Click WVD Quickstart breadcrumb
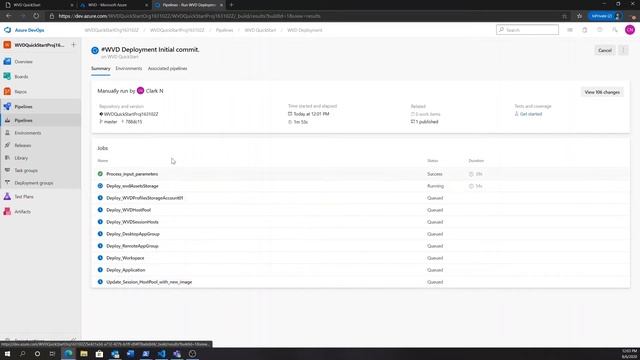The width and height of the screenshot is (640, 360). click(x=260, y=30)
